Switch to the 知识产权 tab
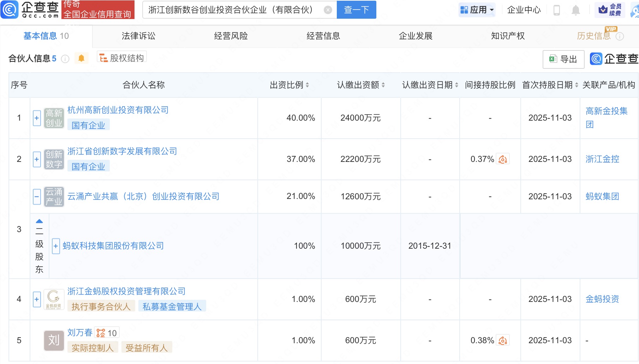The image size is (639, 364). point(508,36)
